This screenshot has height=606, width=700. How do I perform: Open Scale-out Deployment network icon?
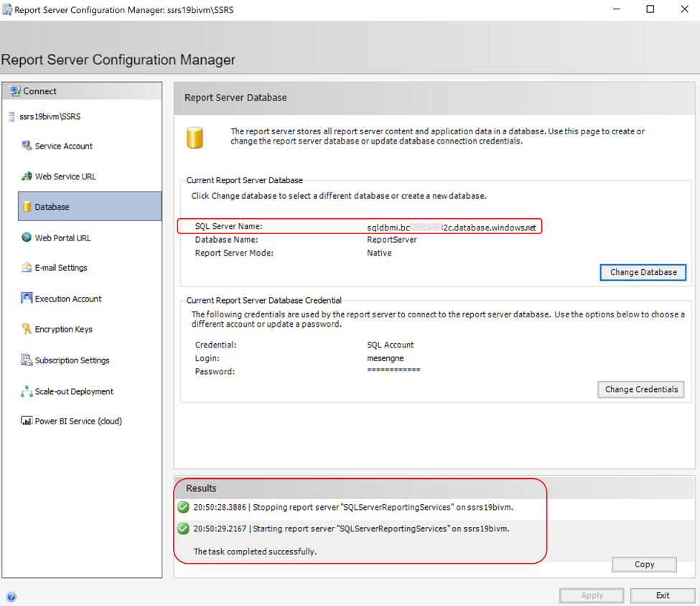pos(27,391)
